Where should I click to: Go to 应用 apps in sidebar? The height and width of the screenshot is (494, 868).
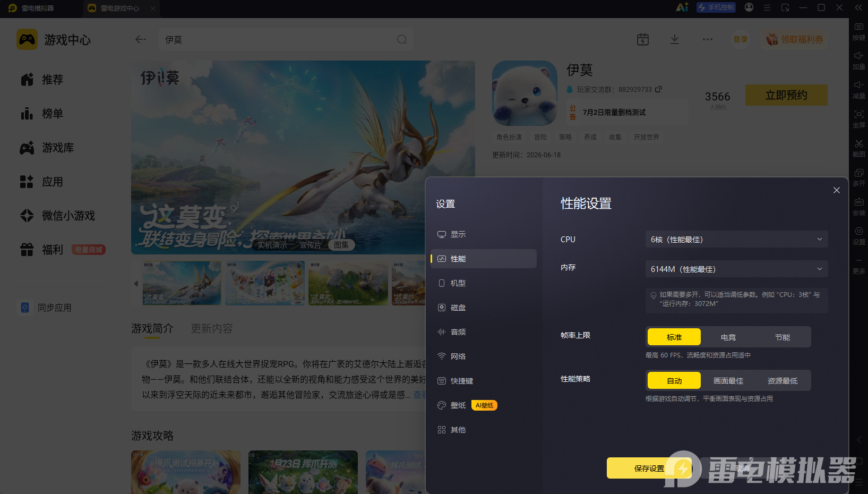coord(42,182)
